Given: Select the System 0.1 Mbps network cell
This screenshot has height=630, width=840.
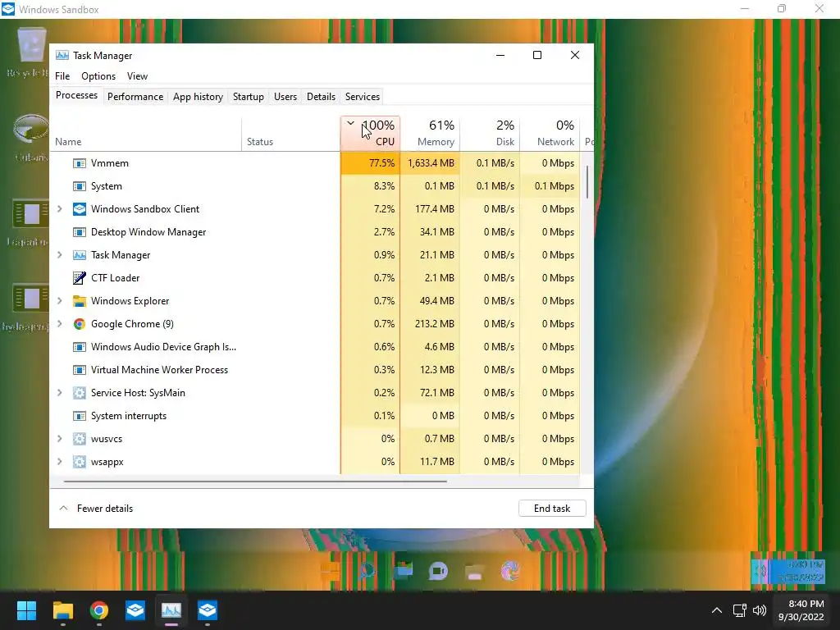Looking at the screenshot, I should point(550,186).
